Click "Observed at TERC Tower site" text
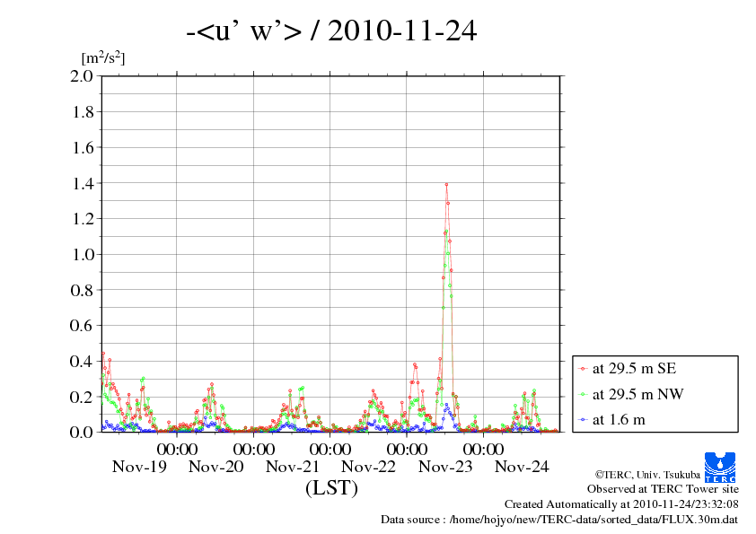The image size is (756, 534). [x=663, y=489]
